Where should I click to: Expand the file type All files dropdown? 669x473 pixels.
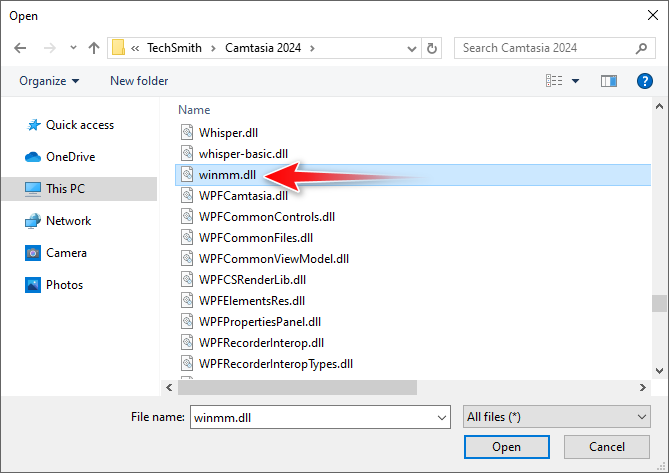point(642,416)
